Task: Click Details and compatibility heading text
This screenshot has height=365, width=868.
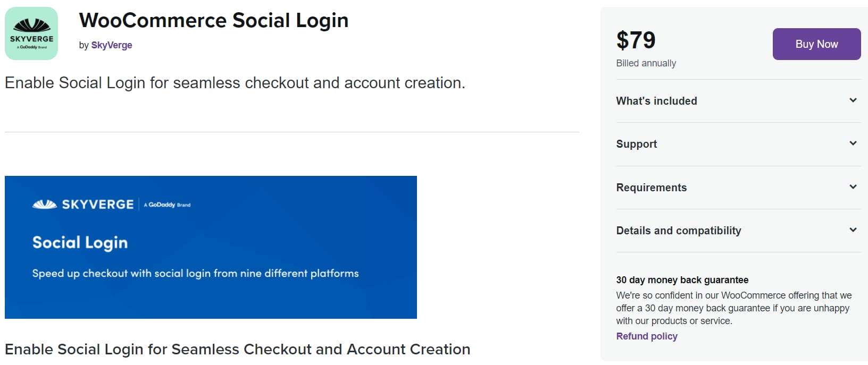Action: pyautogui.click(x=678, y=231)
